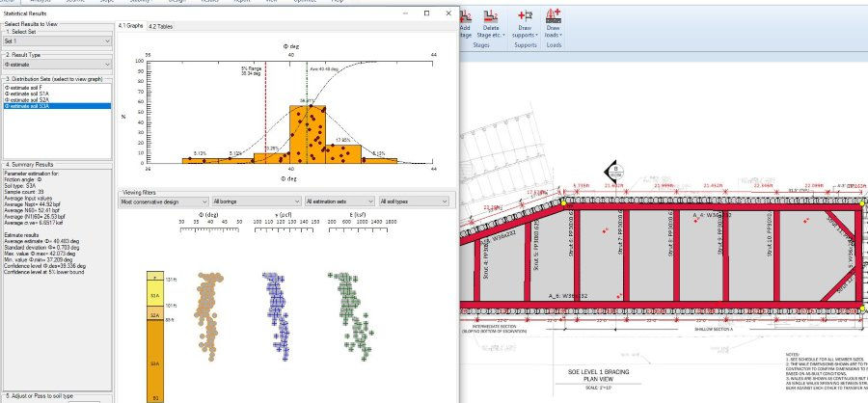The height and width of the screenshot is (403, 868).
Task: Select Φ estimate soil S3A in distribution sets
Action: tap(57, 106)
